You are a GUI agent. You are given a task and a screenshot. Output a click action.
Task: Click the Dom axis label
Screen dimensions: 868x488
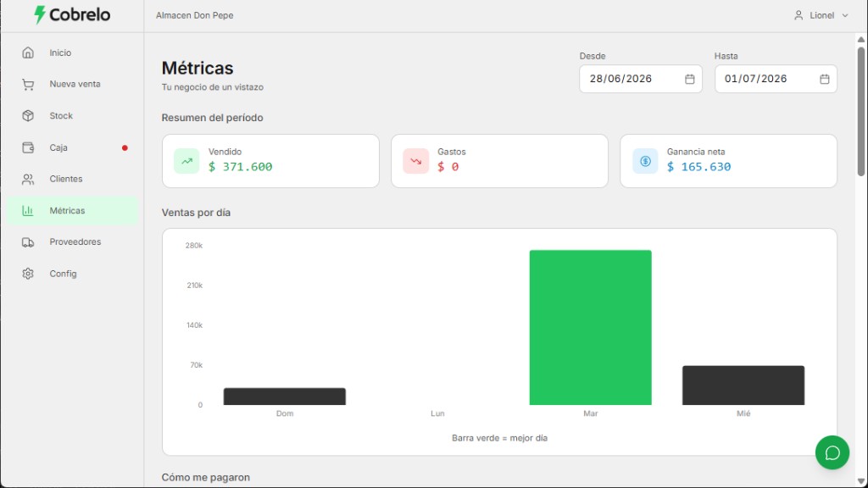click(x=285, y=413)
